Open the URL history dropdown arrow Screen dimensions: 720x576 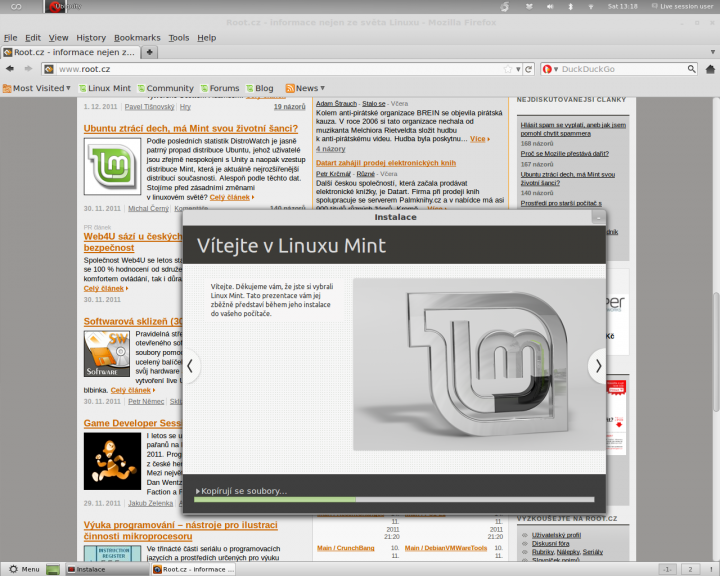click(x=518, y=69)
